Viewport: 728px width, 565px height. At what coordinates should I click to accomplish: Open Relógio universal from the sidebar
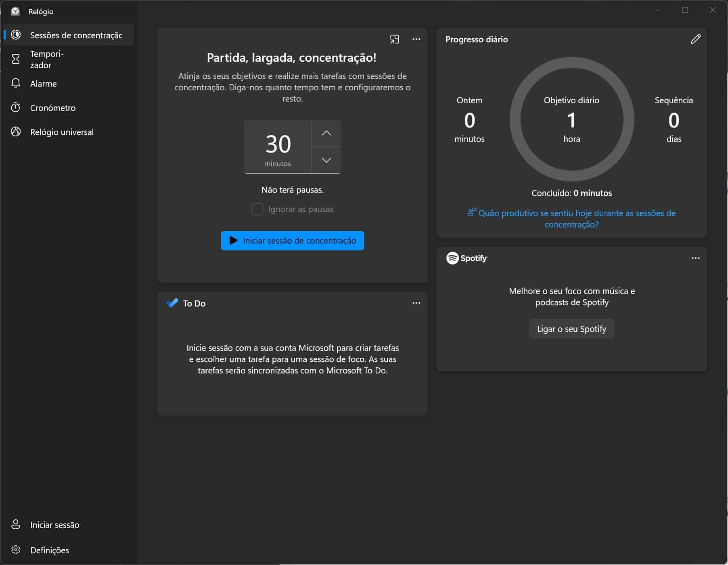coord(61,132)
